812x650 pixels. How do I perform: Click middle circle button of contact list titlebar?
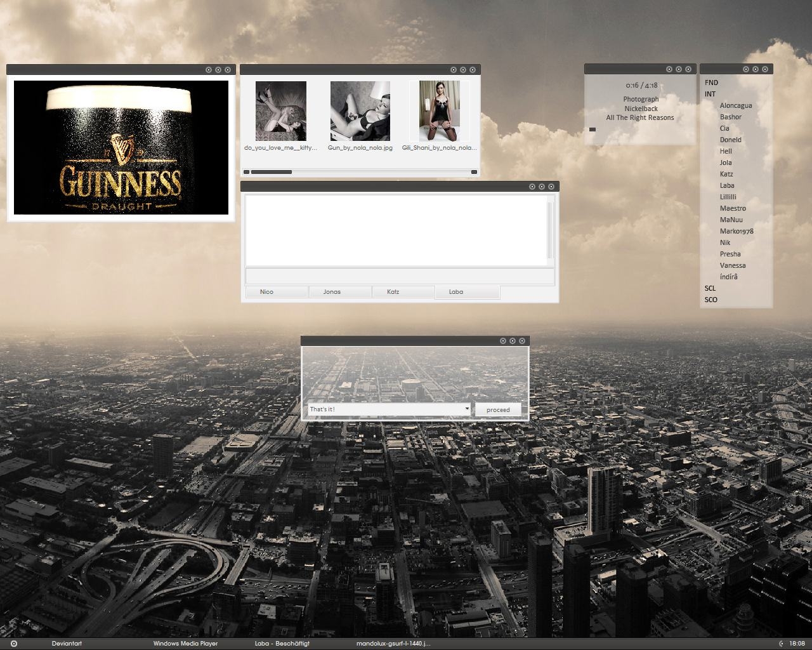756,69
